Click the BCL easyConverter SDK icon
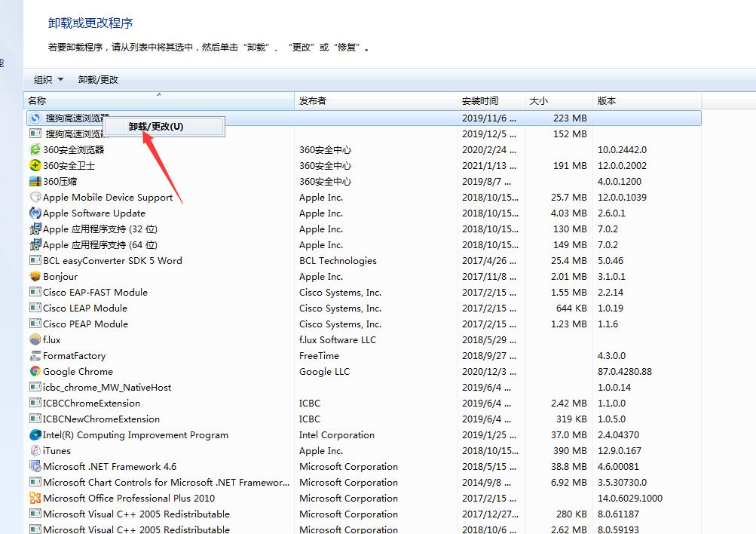756x534 pixels. pos(35,260)
